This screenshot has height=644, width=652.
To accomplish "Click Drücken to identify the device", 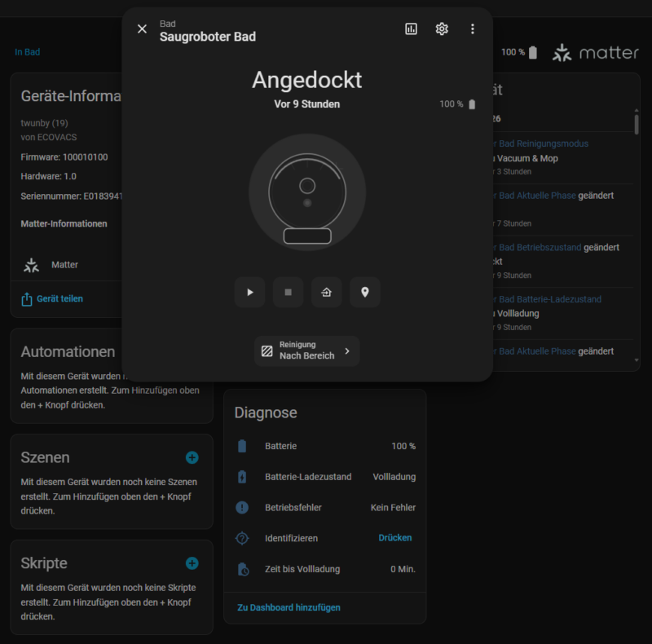I will [x=395, y=538].
